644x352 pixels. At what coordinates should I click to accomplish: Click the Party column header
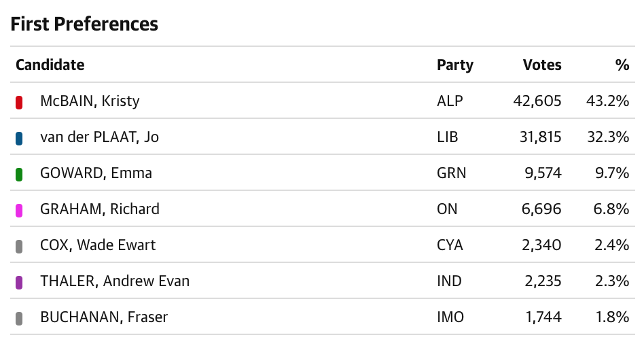pyautogui.click(x=455, y=65)
